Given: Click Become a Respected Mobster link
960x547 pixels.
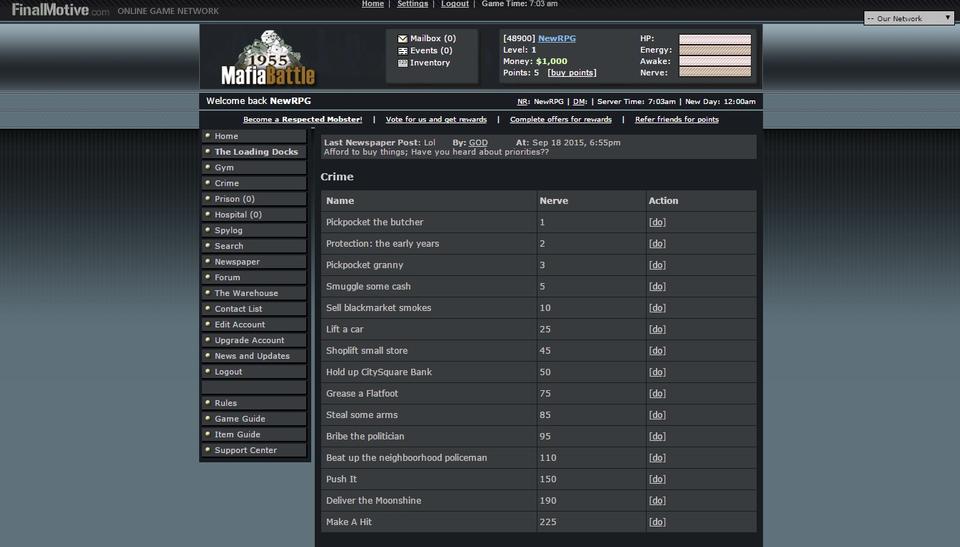Looking at the screenshot, I should click(x=302, y=120).
